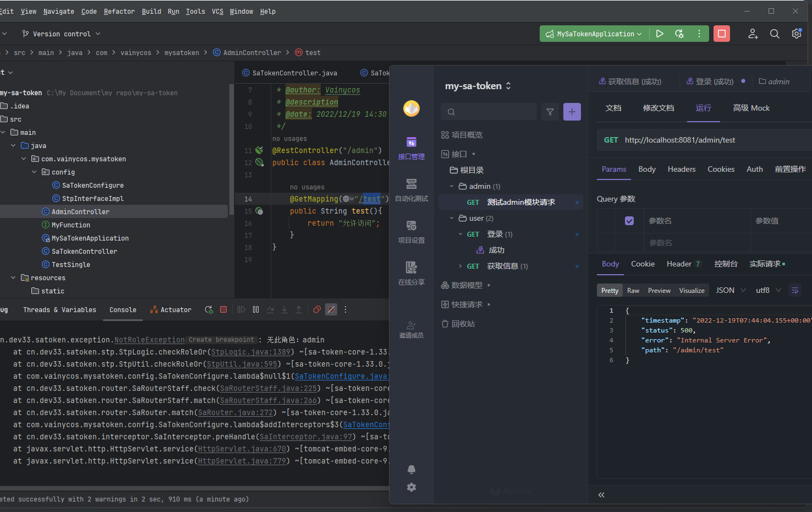
Task: Open the Actuator tab in debug panel
Action: click(x=171, y=310)
